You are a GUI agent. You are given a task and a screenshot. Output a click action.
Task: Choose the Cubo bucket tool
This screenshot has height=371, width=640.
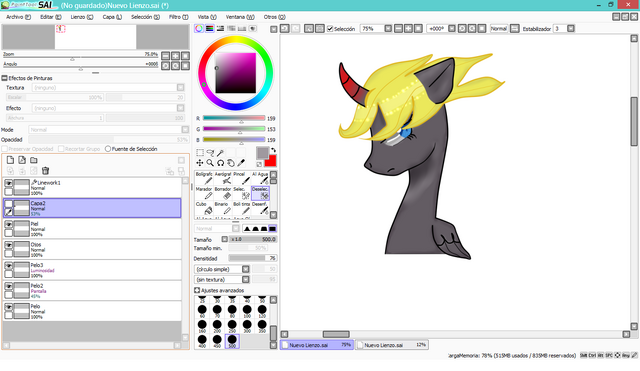coord(204,208)
